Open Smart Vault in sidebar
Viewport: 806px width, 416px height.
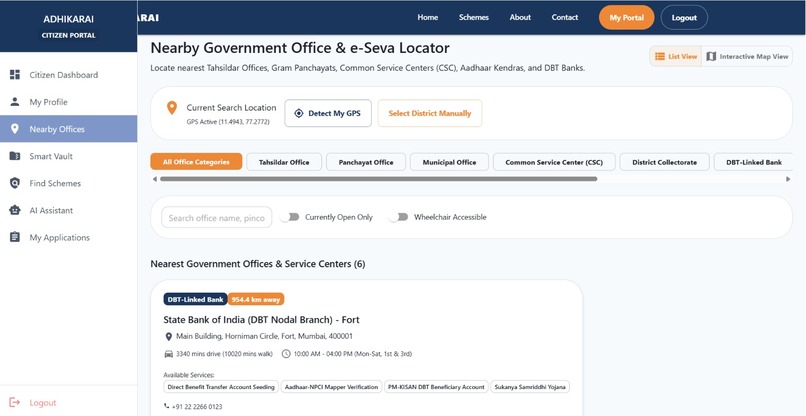pyautogui.click(x=68, y=156)
